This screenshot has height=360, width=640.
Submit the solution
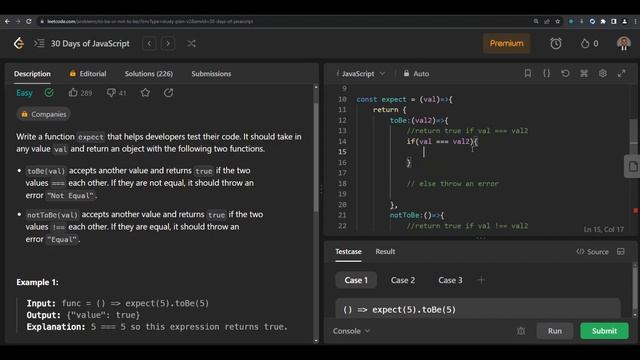[604, 331]
